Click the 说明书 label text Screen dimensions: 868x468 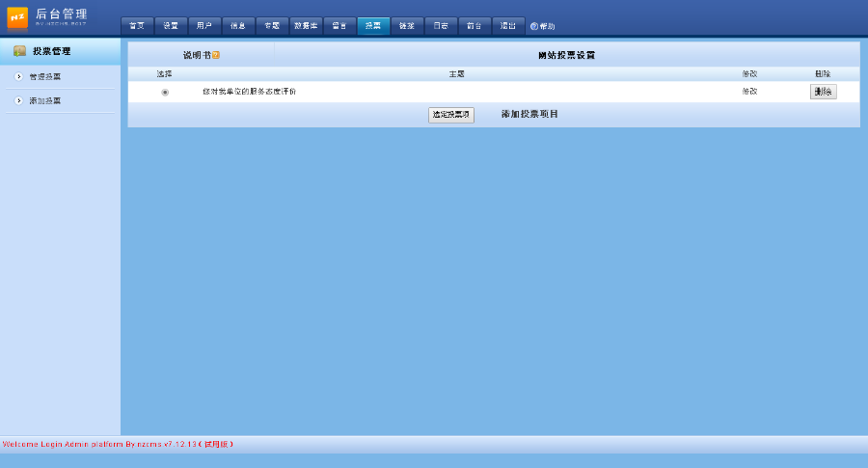197,55
